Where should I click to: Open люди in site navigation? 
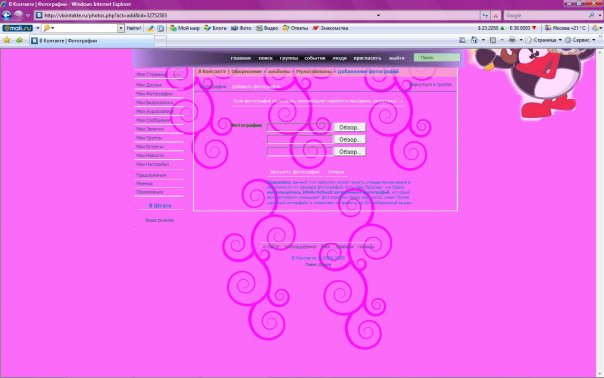339,58
